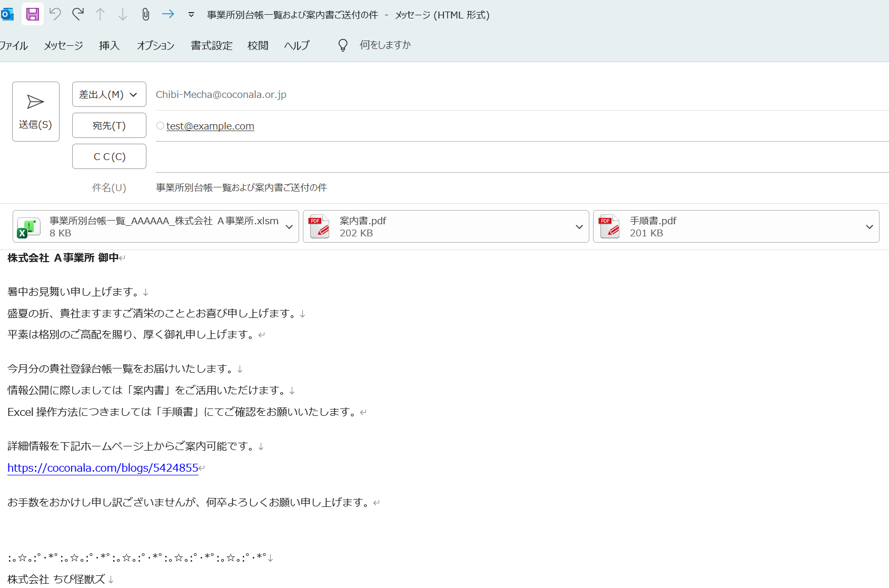
Task: Click the line starting 情報公開に際しましては
Action: (x=147, y=391)
